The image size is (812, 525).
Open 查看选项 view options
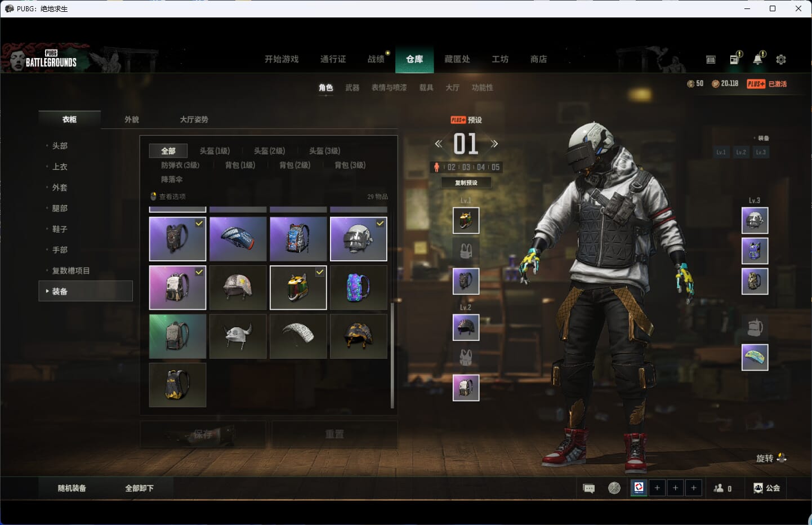tap(168, 197)
